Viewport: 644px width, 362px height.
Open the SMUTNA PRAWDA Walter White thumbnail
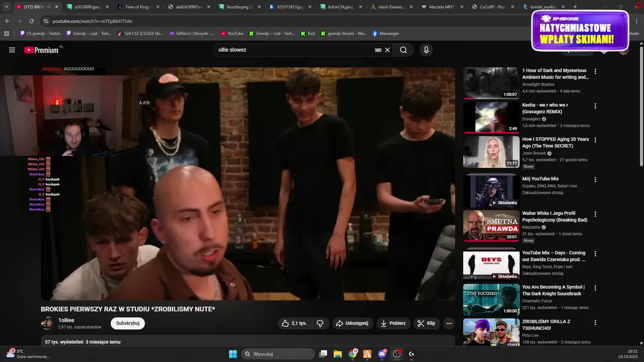[x=491, y=226]
